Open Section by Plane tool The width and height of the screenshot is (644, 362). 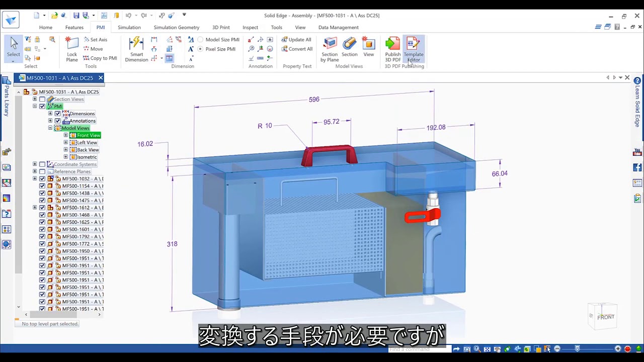click(x=330, y=49)
